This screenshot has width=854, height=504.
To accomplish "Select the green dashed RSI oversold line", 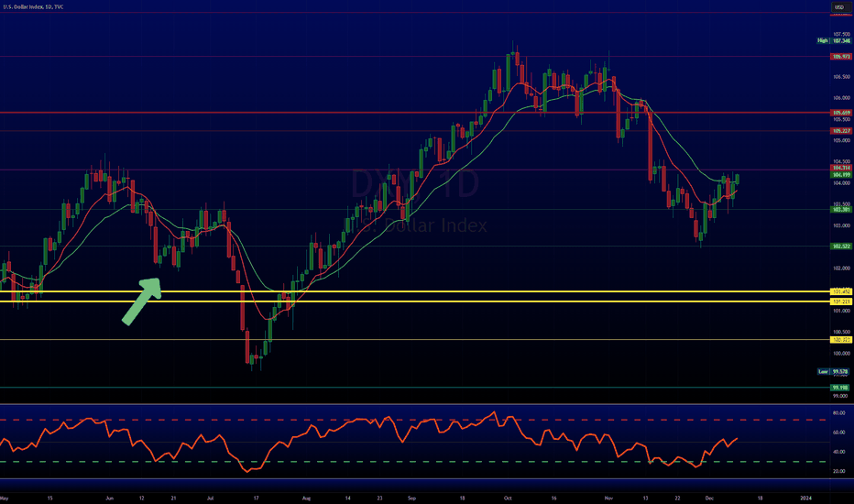I will pos(414,462).
